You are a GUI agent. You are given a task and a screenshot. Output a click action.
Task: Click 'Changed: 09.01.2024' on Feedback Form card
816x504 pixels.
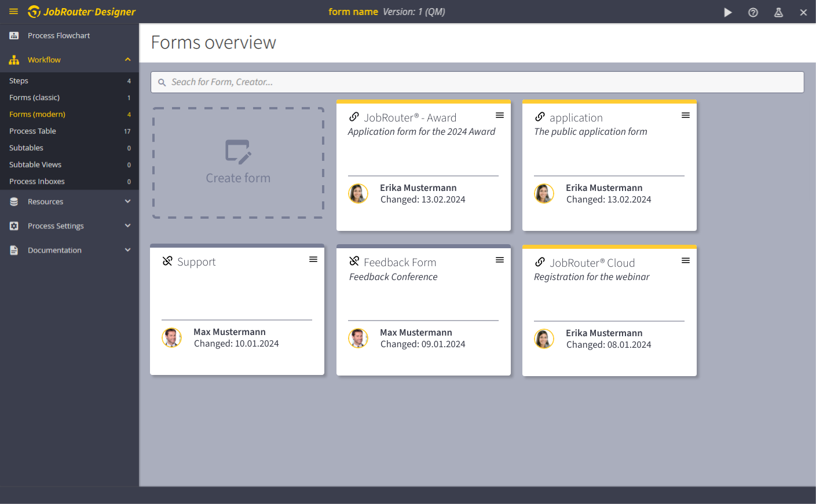point(423,344)
